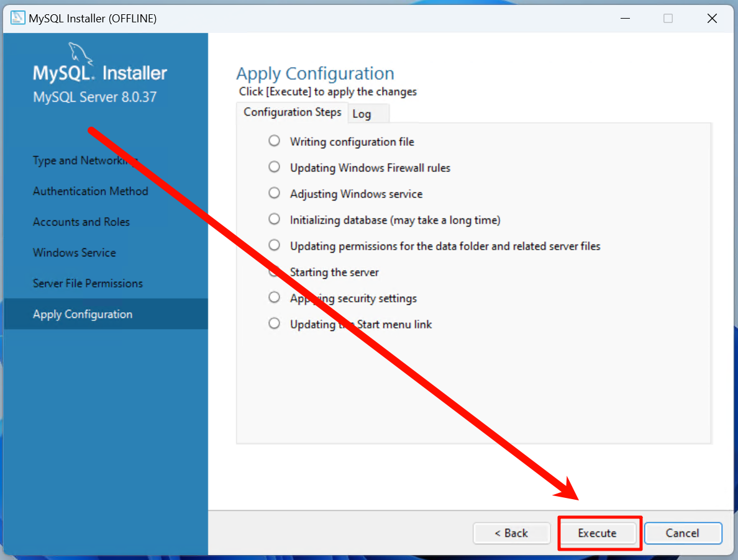Open the Configuration Steps tab

pyautogui.click(x=293, y=112)
